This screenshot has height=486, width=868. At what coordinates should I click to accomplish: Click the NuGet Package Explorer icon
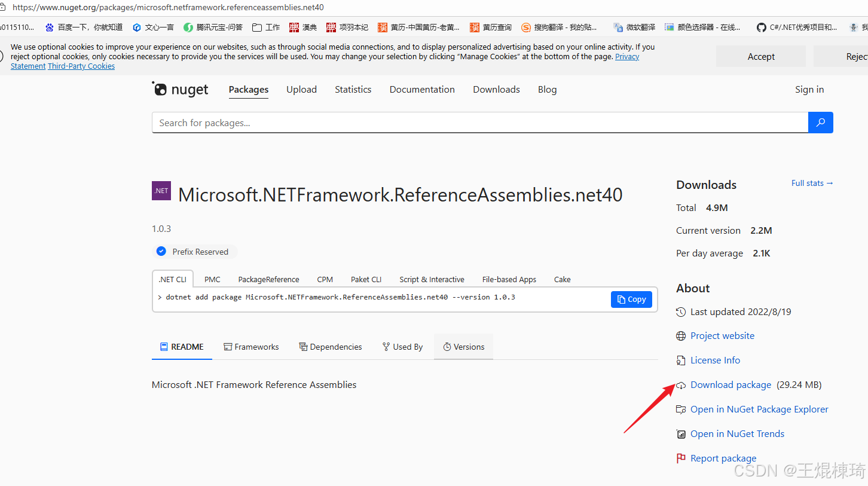(x=681, y=409)
